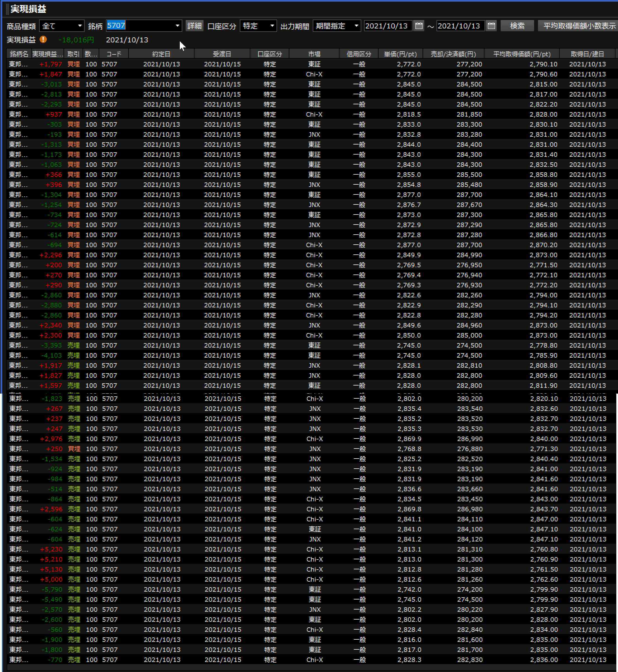The width and height of the screenshot is (618, 672).
Task: Expand the 口座区分 dropdown set to 特定
Action: (272, 26)
